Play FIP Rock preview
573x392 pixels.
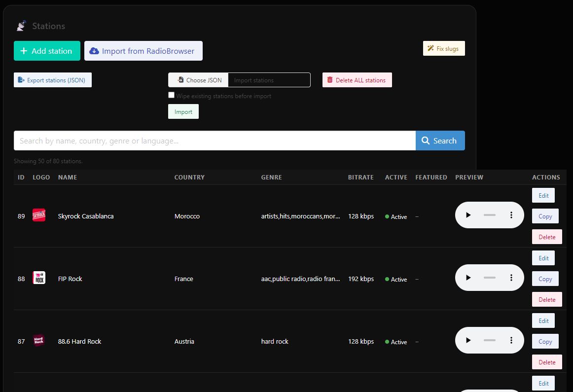pos(468,278)
